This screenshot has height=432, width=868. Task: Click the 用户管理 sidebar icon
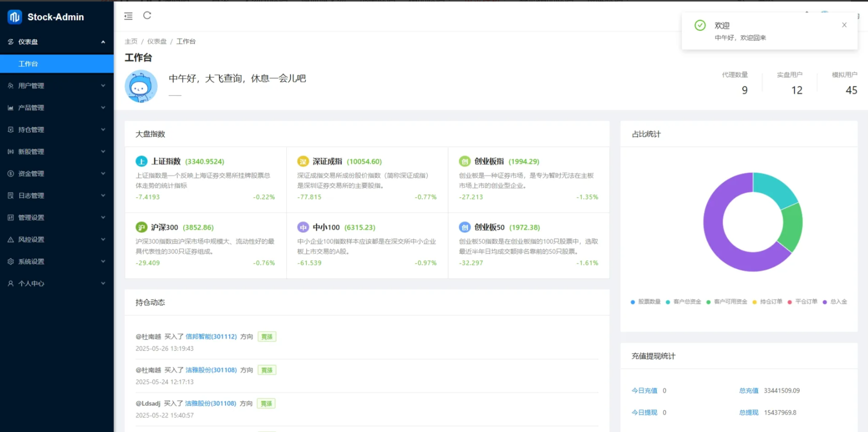point(11,85)
